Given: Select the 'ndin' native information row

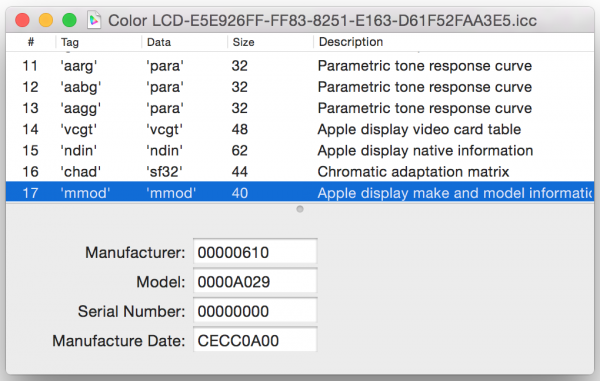Looking at the screenshot, I should click(x=300, y=151).
